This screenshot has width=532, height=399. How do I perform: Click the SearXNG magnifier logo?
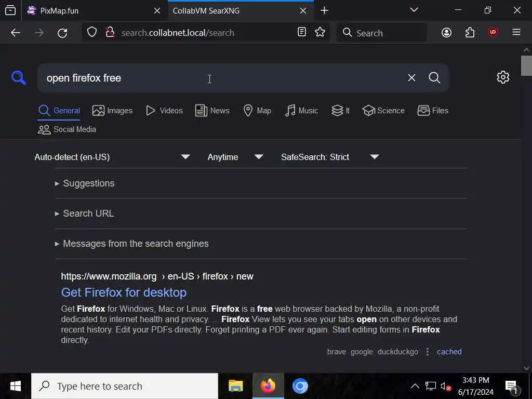tap(19, 78)
